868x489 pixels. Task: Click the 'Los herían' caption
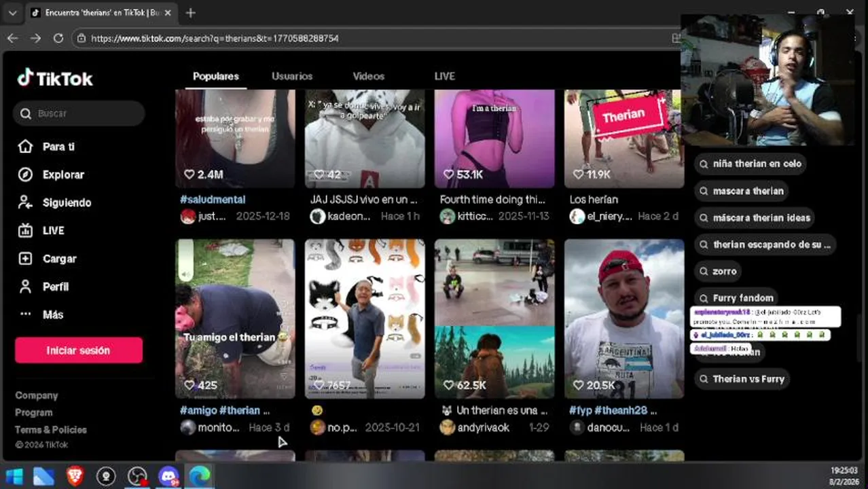point(594,200)
